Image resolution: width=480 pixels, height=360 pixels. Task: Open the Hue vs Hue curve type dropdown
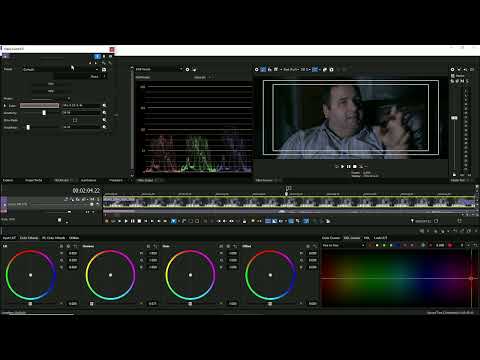[x=343, y=245]
